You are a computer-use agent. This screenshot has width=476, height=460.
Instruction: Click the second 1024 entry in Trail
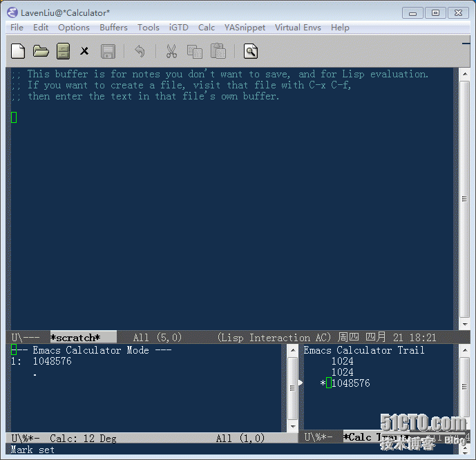coord(343,372)
